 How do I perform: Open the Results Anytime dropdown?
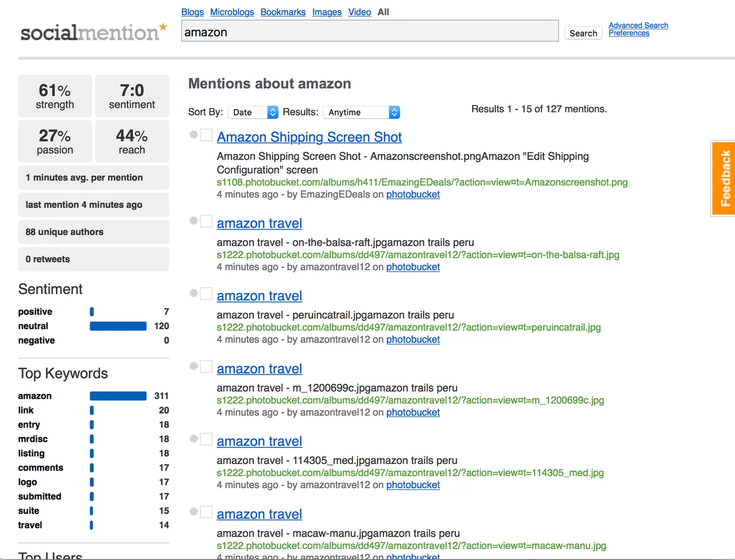tap(361, 112)
